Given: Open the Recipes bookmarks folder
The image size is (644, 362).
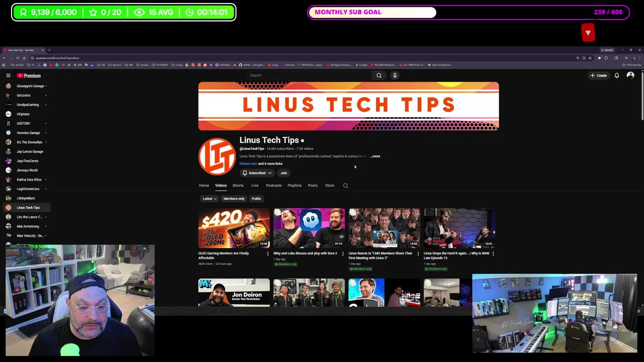Looking at the screenshot, I should (143, 65).
